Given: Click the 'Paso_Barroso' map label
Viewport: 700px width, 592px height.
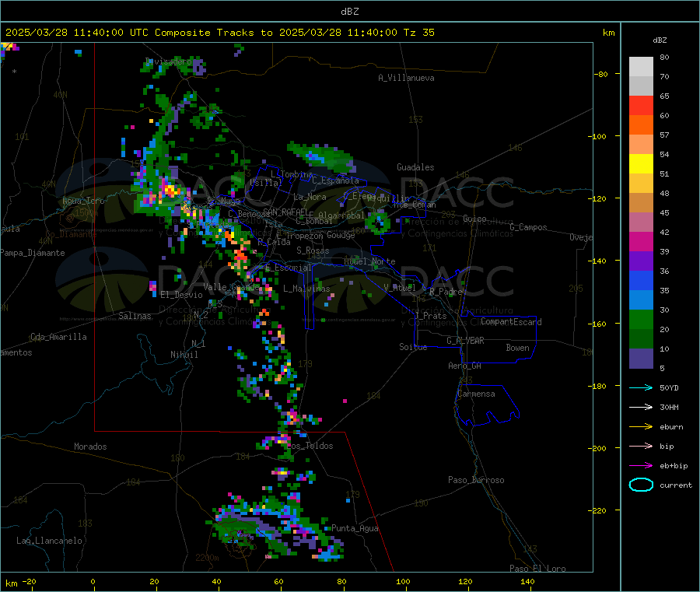Looking at the screenshot, I should [x=476, y=480].
